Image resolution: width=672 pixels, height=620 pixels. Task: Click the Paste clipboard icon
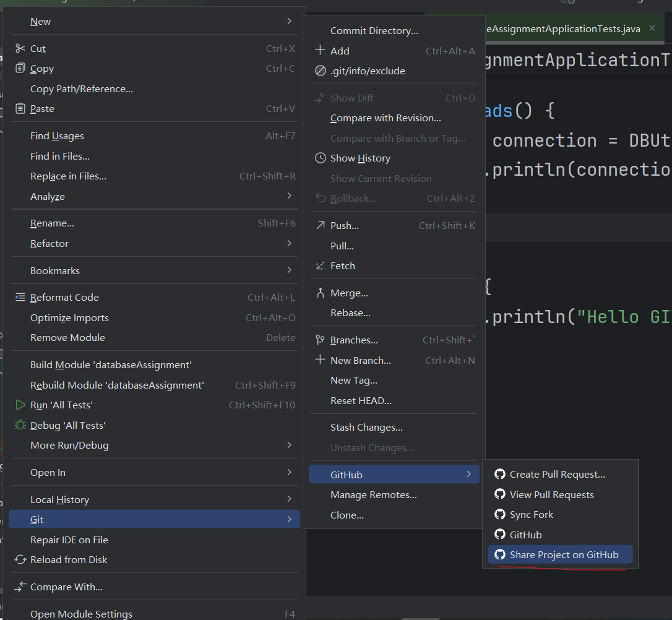(20, 109)
